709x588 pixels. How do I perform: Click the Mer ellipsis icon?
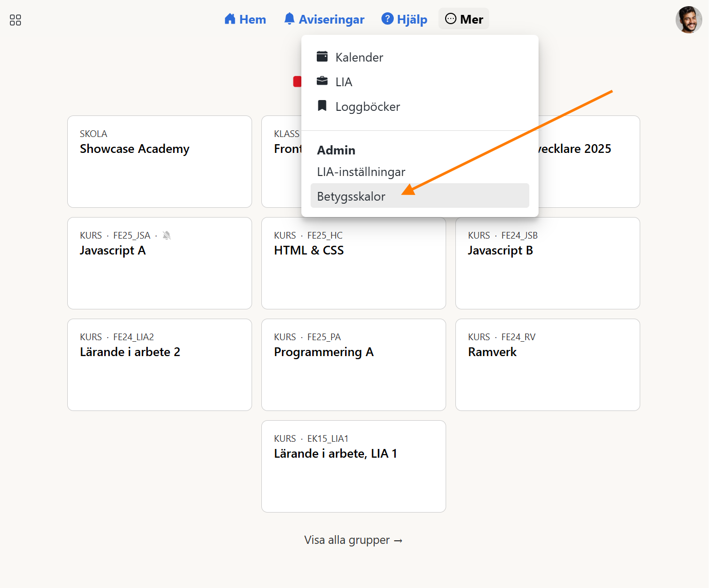pos(451,19)
